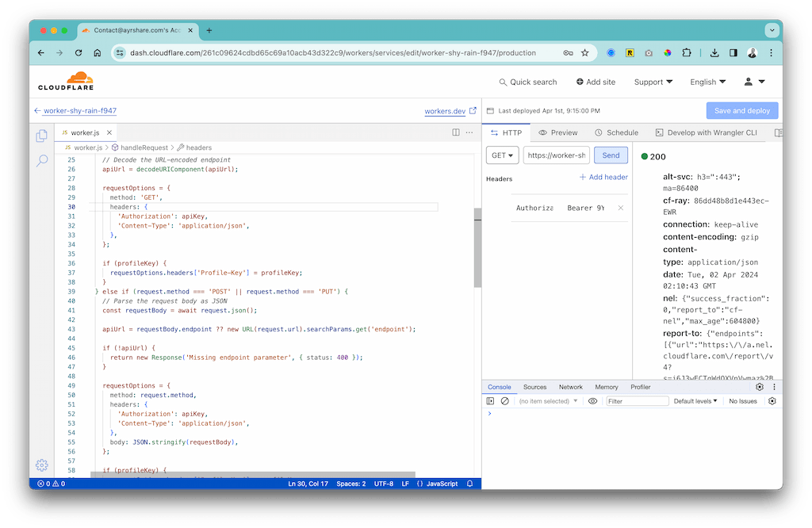Screen dimensions: 812x528
Task: Select the Memory DevTools tab
Action: 607,387
